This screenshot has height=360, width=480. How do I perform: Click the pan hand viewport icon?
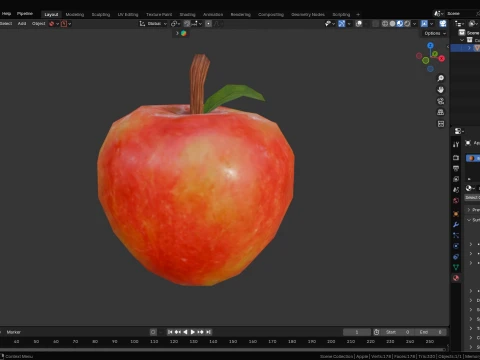tap(441, 90)
